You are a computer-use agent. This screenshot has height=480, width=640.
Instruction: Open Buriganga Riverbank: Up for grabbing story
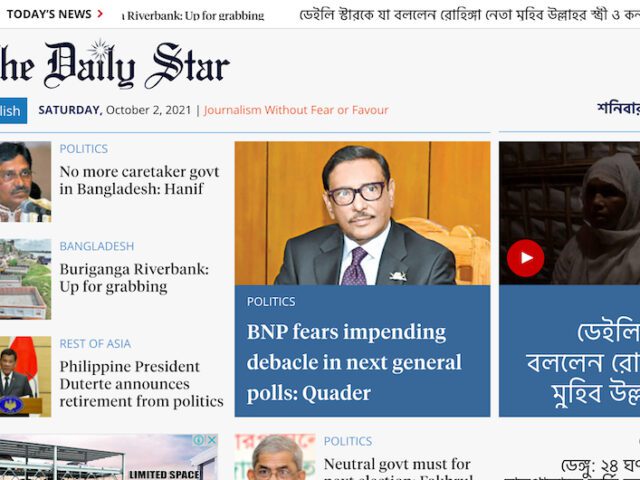pos(134,278)
